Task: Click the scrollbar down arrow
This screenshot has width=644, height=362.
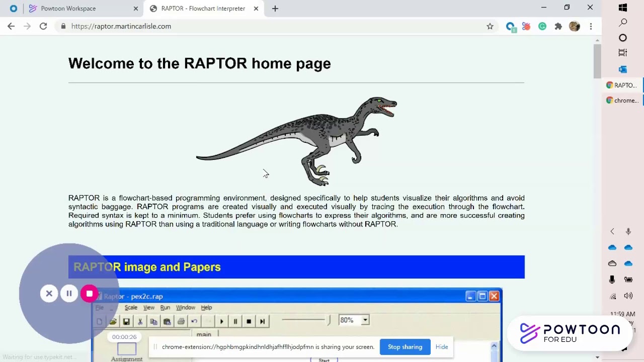Action: [597, 357]
